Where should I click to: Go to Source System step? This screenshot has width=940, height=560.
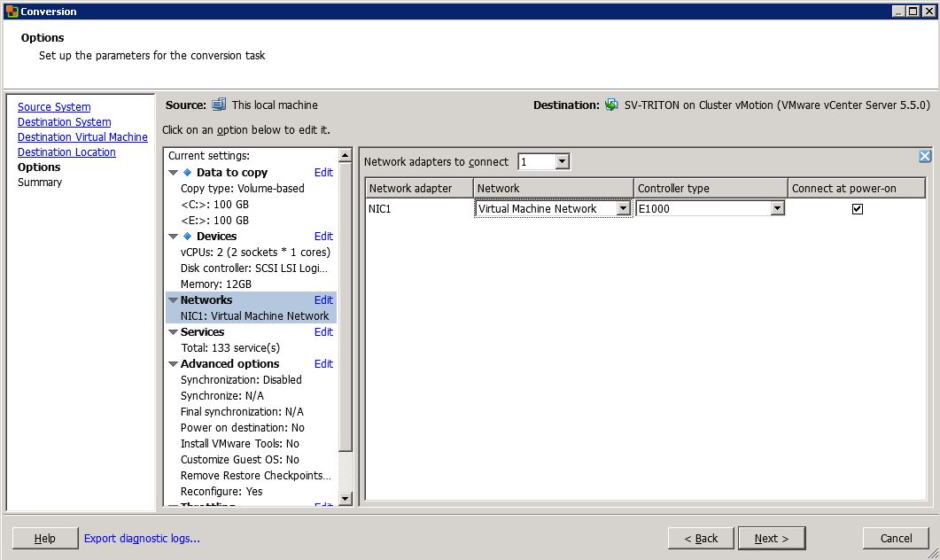[x=54, y=107]
